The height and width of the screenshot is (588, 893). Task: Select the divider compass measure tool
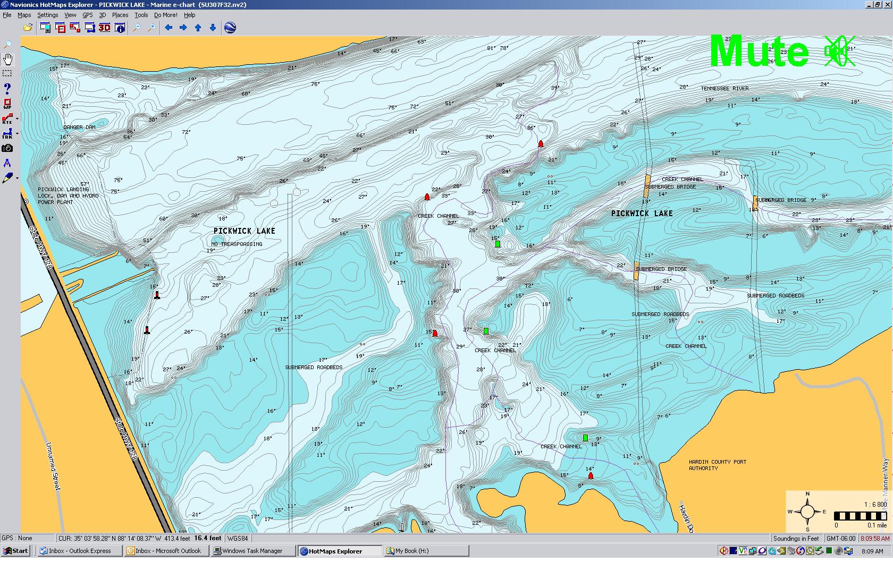7,163
